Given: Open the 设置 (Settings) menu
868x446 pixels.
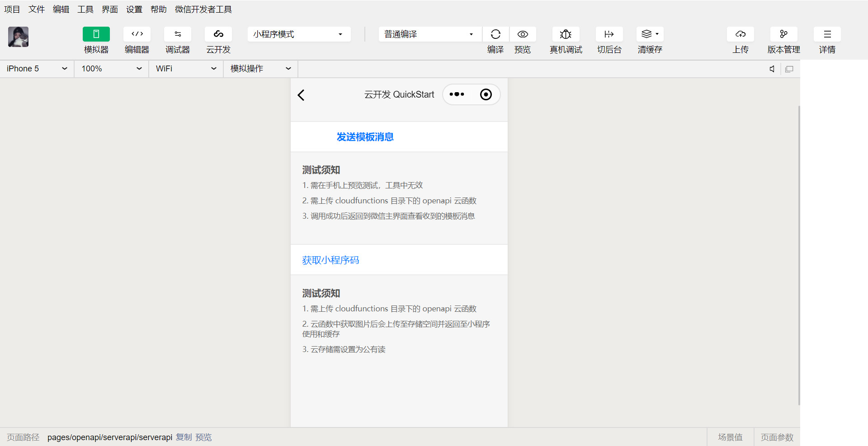Looking at the screenshot, I should [x=134, y=9].
